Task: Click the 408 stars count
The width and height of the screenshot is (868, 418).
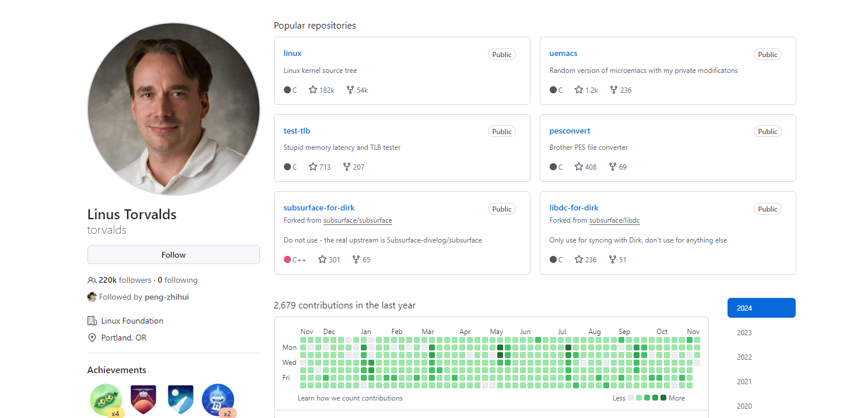Action: pyautogui.click(x=591, y=167)
